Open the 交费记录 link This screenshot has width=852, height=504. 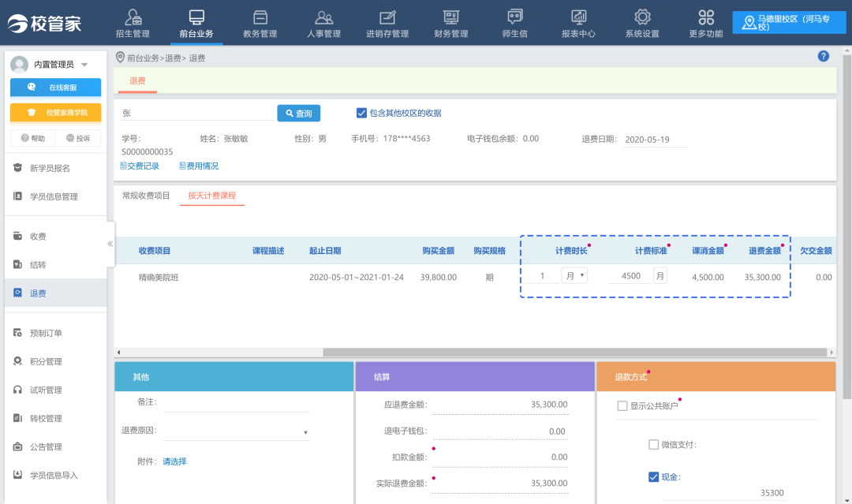tap(140, 166)
